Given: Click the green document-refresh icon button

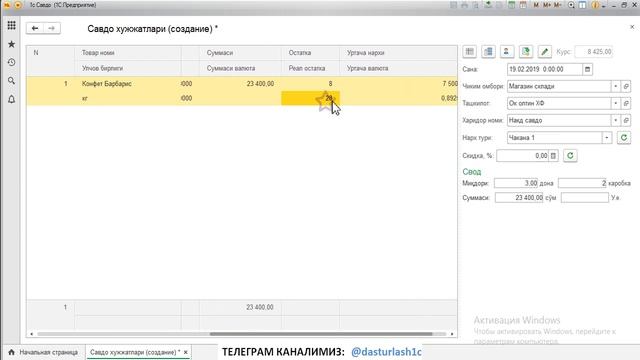Looking at the screenshot, I should [525, 51].
